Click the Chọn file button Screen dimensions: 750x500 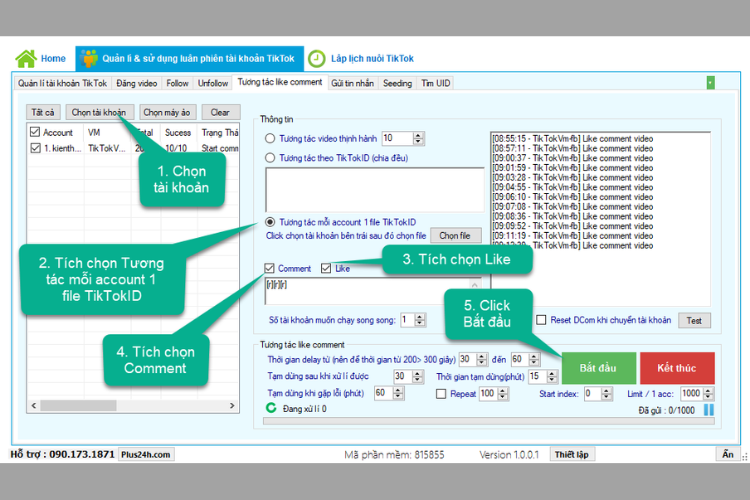[x=455, y=235]
